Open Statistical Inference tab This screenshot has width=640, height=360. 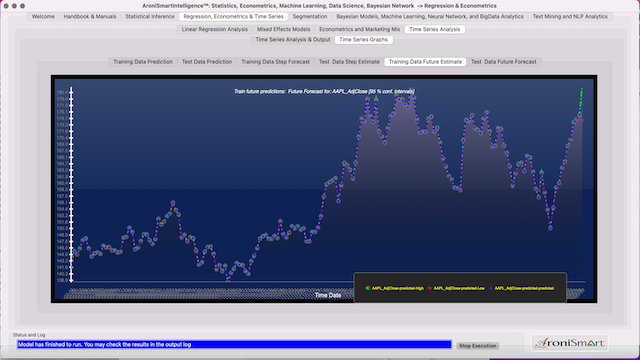coord(150,17)
